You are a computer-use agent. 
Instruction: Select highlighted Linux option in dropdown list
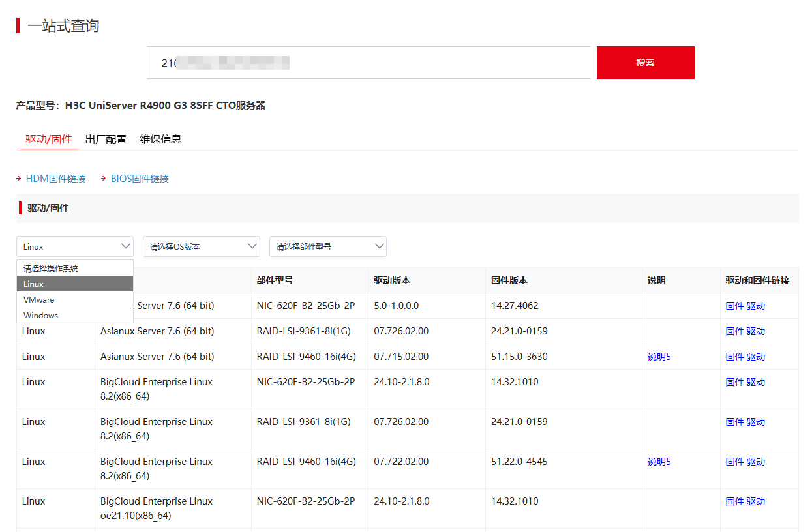click(x=34, y=284)
